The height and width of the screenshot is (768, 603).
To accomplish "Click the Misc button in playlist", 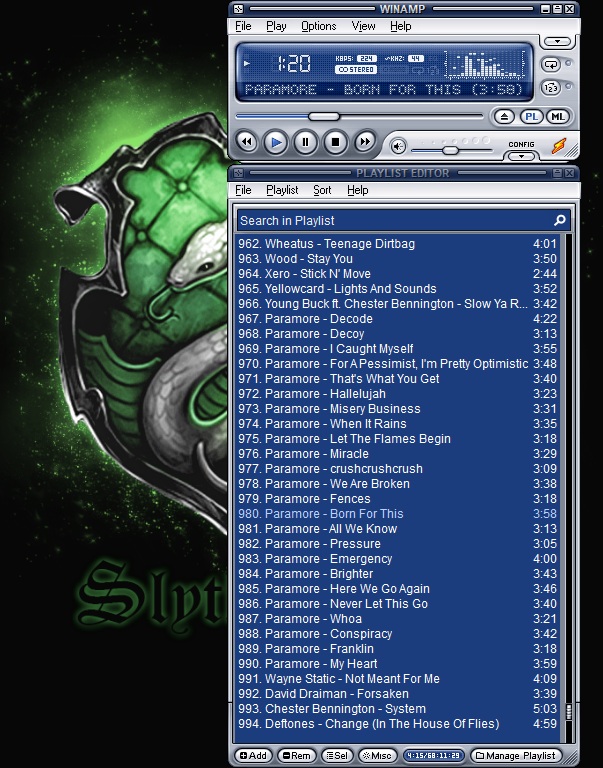I will point(377,755).
